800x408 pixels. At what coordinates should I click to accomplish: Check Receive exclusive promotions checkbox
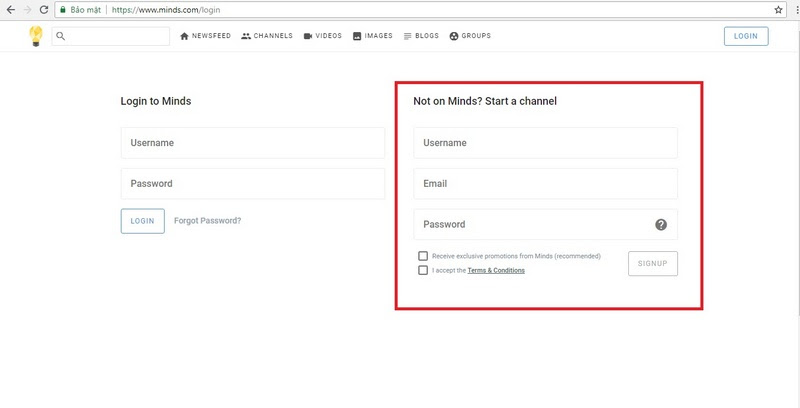tap(423, 256)
